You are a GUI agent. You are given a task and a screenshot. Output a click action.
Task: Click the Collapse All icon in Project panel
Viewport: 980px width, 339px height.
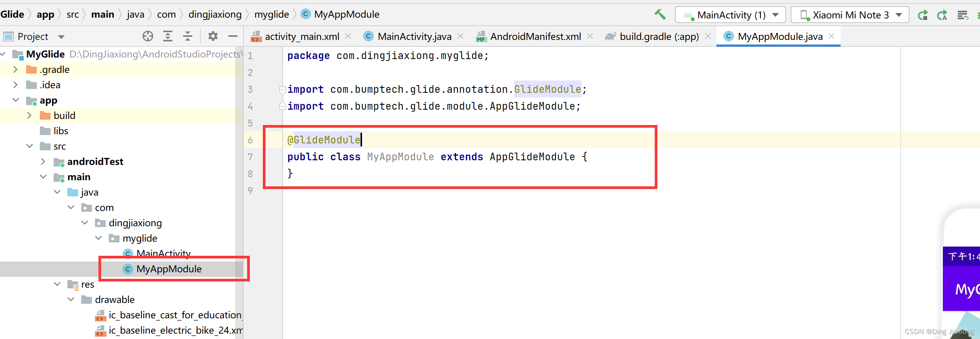[188, 36]
